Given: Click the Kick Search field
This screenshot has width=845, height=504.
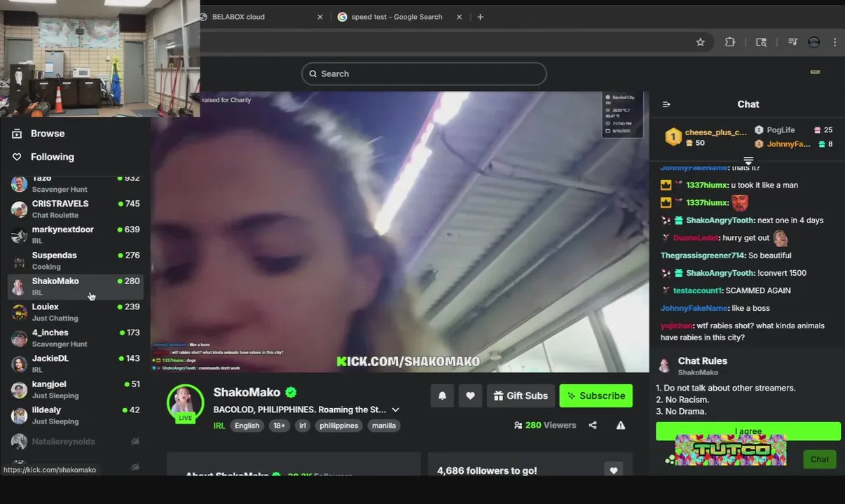Looking at the screenshot, I should coord(424,73).
